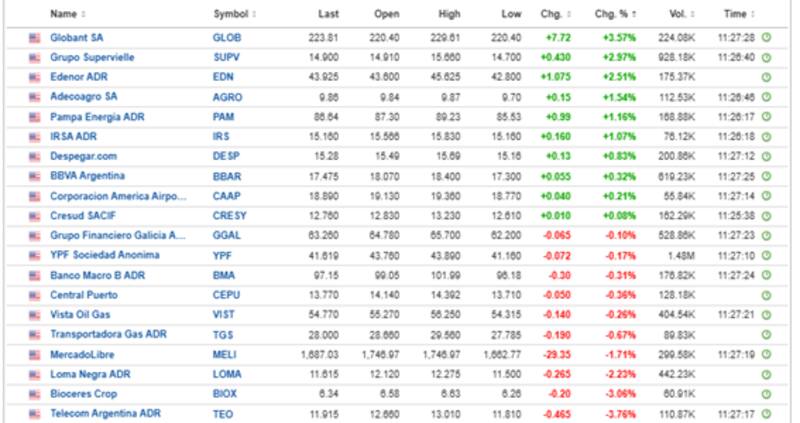Click the flag icon next to MercadoLibre
The image size is (800, 423).
point(35,354)
